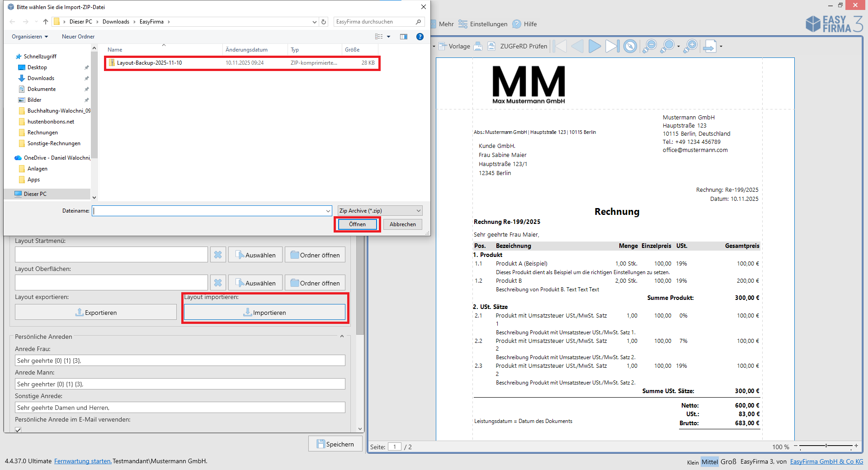The height and width of the screenshot is (470, 868).
Task: Click the zoom in magnifier icon
Action: coord(690,46)
